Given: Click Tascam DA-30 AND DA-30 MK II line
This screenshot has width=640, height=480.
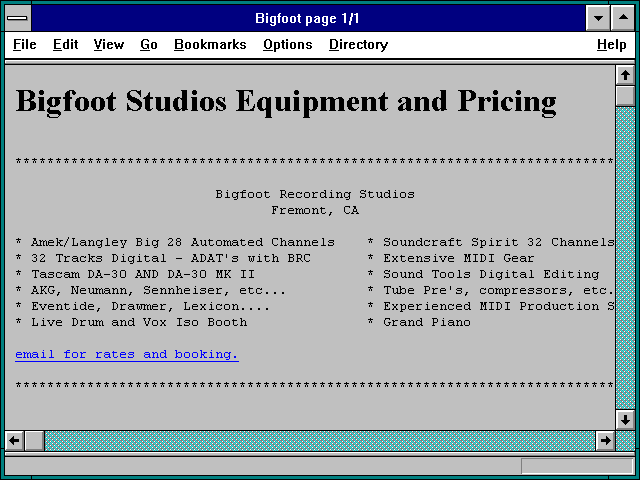Looking at the screenshot, I should [135, 274].
